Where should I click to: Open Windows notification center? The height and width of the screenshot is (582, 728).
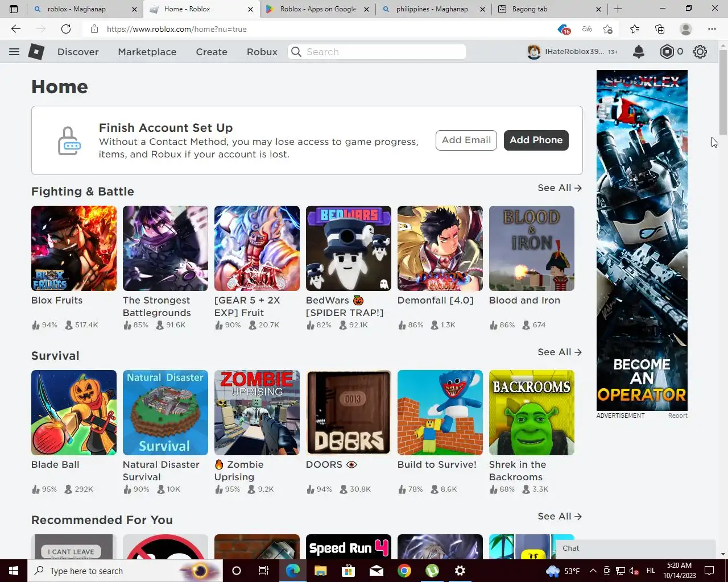[x=709, y=571]
